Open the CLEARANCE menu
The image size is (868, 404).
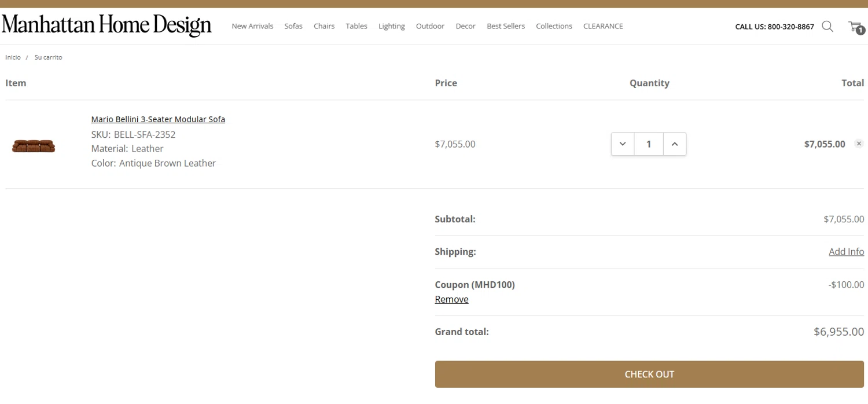point(603,26)
